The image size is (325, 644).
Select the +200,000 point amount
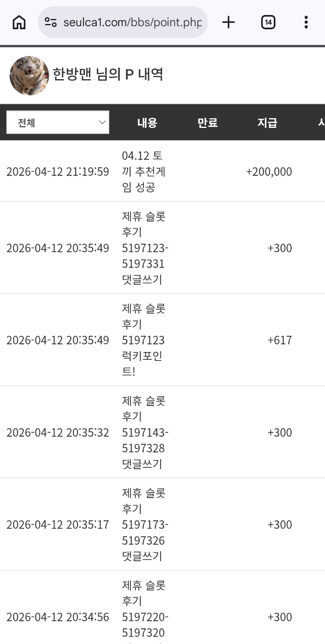[x=269, y=172]
